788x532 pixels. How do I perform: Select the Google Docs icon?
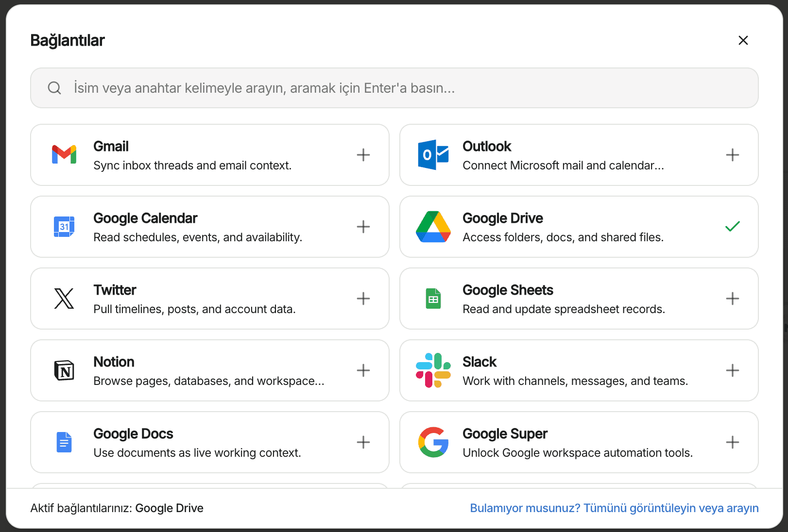(64, 442)
